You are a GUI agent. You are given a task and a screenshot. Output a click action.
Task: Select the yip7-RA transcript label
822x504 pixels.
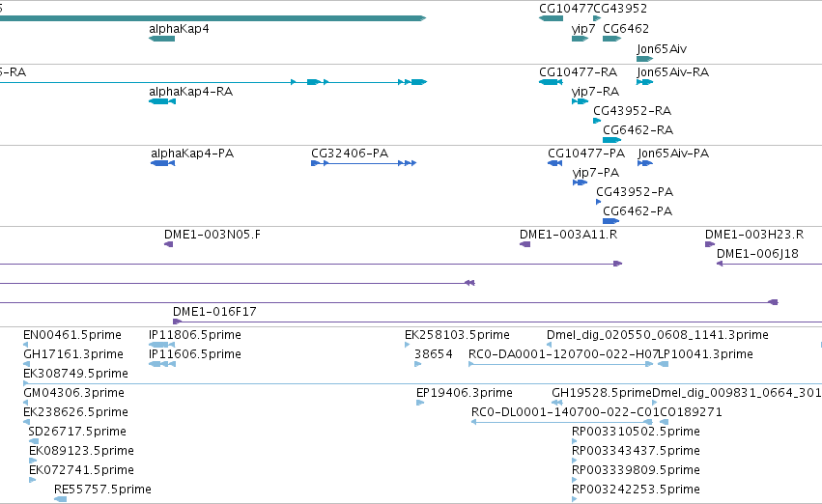coord(596,93)
